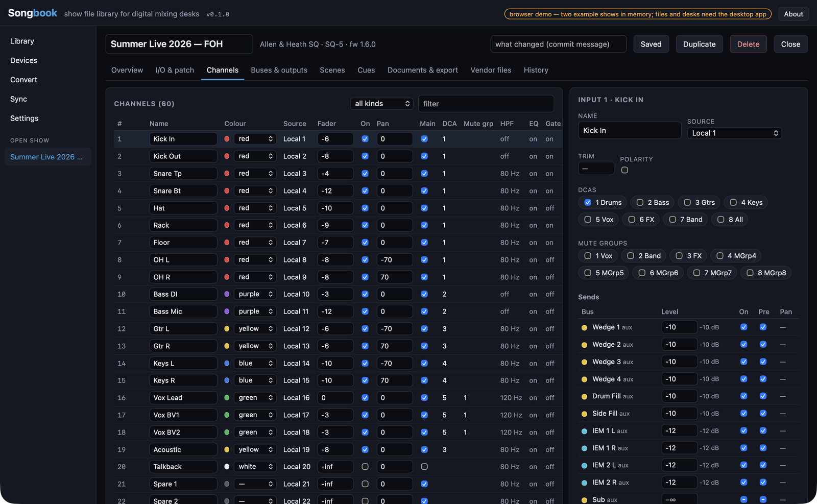Open the colour dropdown for Kick In

click(x=255, y=139)
